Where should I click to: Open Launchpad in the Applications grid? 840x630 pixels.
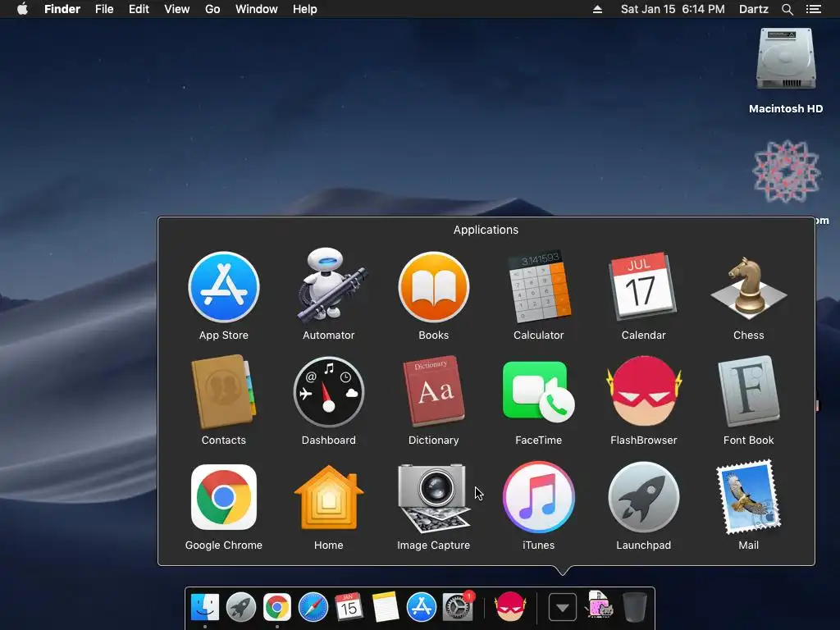[644, 497]
